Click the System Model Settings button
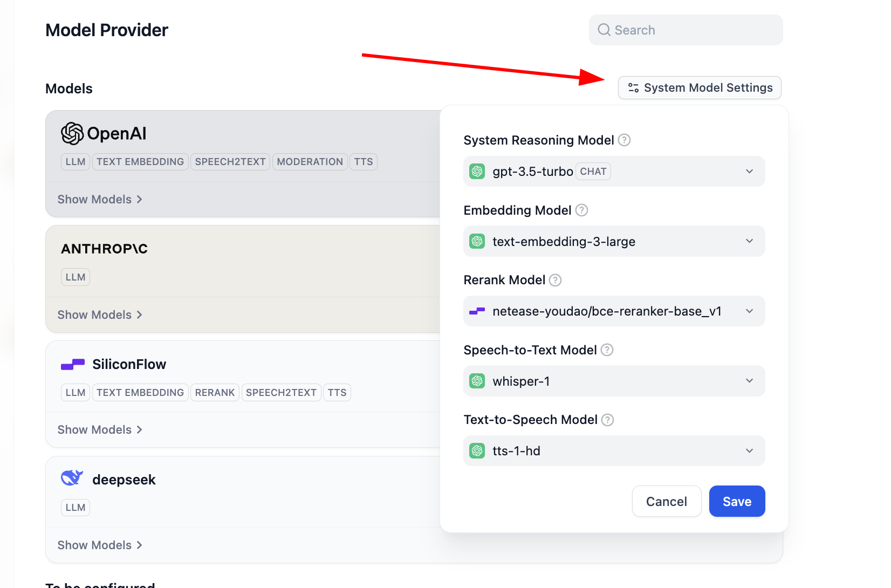 [x=700, y=88]
